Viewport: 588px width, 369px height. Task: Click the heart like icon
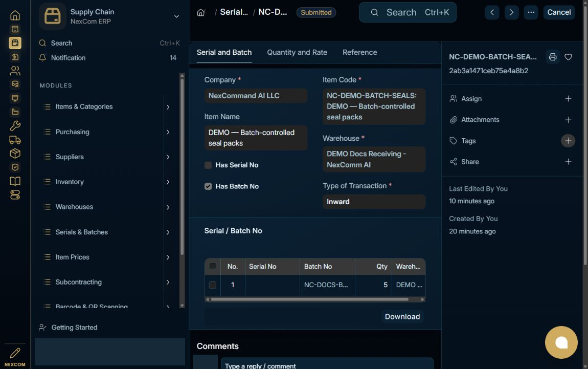[569, 57]
